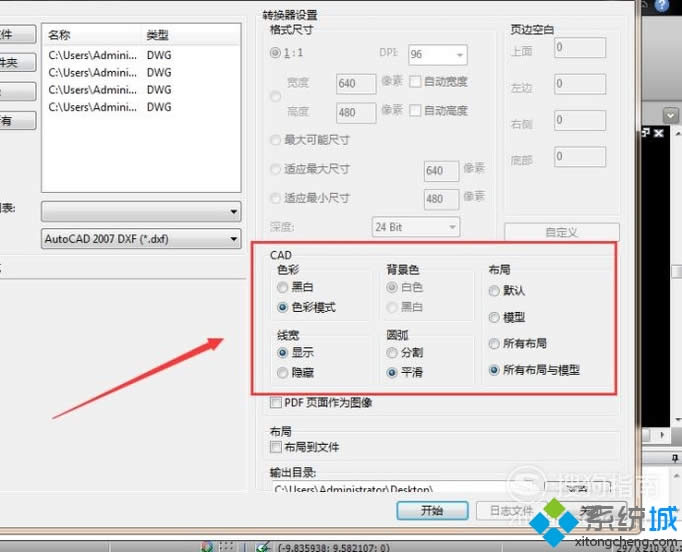This screenshot has width=682, height=552.
Task: Click the 类型 column header
Action: pos(157,35)
